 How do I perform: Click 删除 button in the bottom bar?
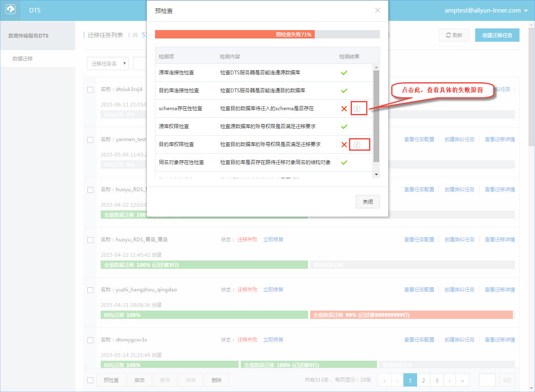tap(217, 380)
